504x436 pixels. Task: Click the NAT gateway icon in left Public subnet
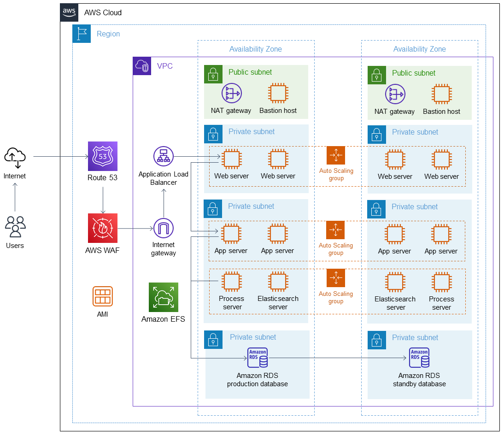[231, 93]
